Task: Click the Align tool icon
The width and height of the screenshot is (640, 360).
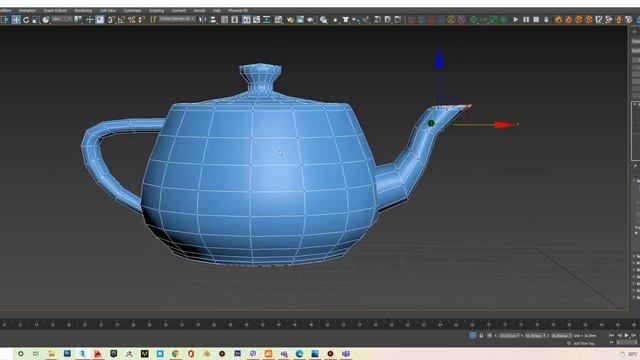Action: pyautogui.click(x=213, y=20)
